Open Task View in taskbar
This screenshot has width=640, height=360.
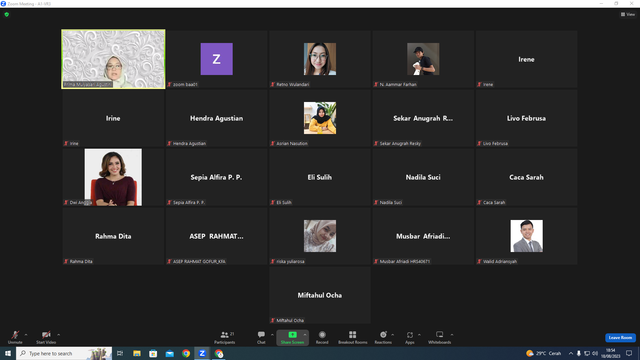click(x=120, y=353)
